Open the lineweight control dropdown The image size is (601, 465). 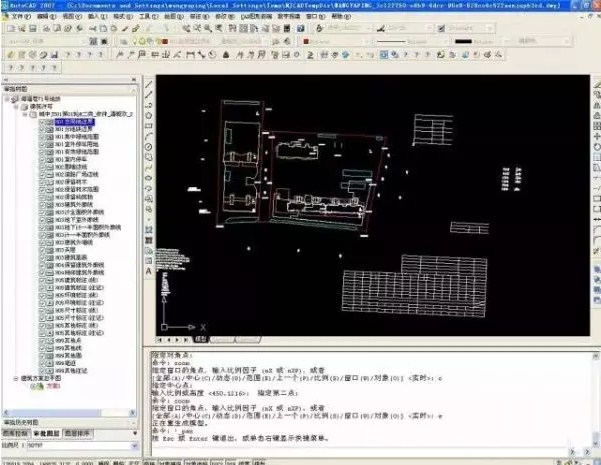(507, 41)
